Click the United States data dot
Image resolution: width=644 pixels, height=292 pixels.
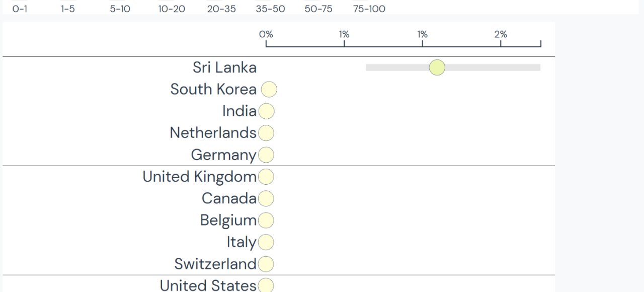[x=266, y=285]
